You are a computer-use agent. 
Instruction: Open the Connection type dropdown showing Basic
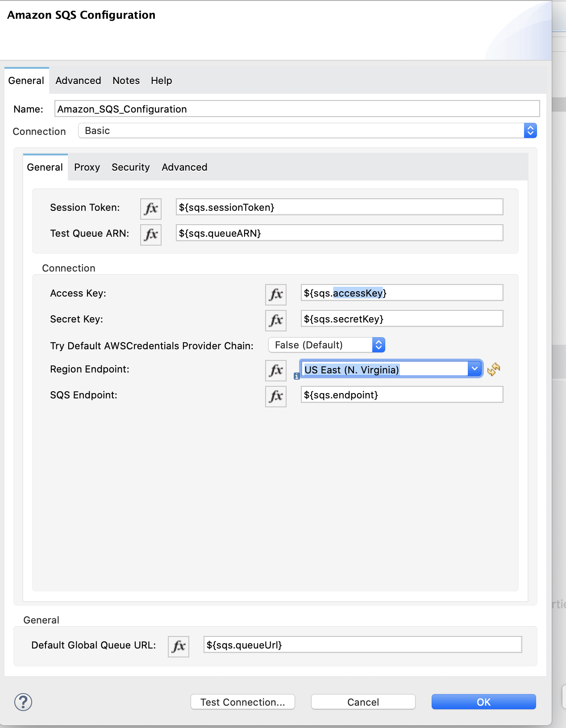pos(307,131)
